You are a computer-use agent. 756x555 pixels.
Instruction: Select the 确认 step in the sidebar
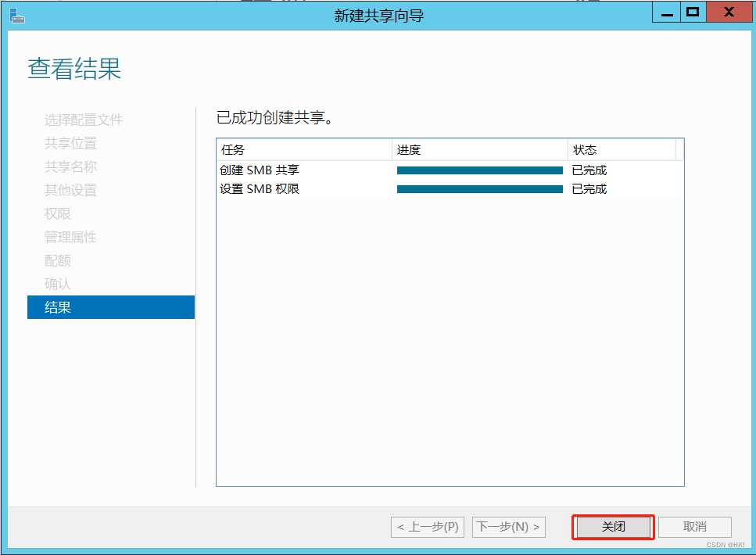[x=58, y=284]
